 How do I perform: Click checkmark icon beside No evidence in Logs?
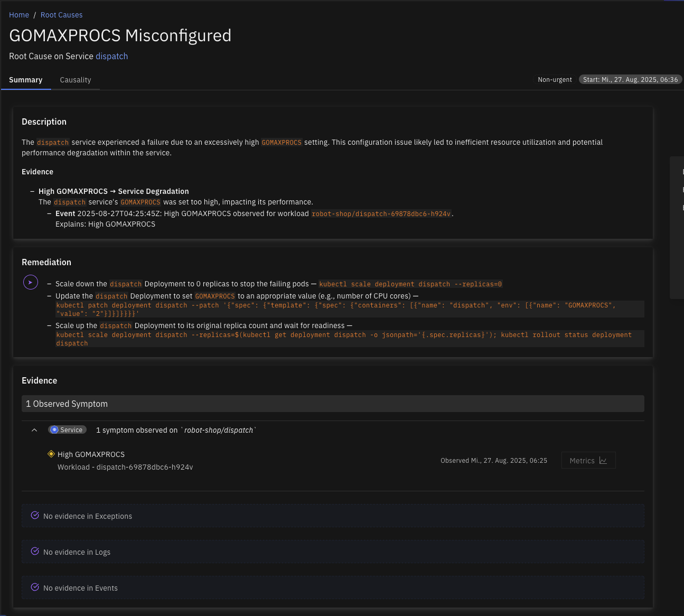(35, 552)
